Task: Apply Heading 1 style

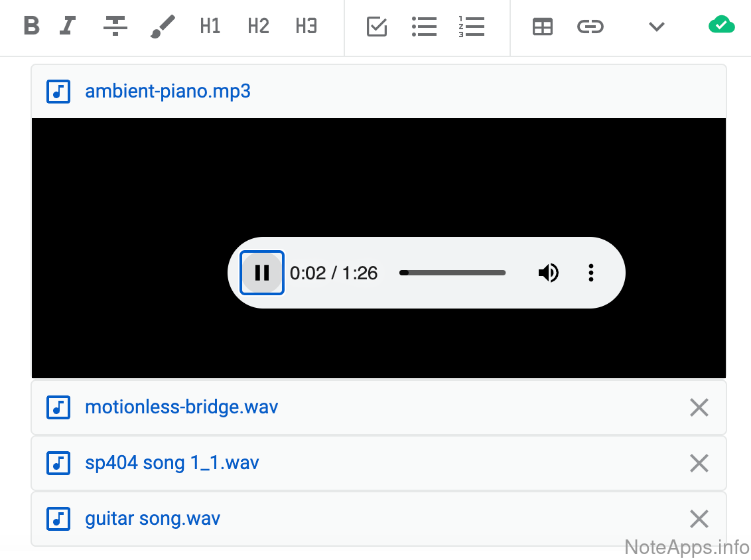Action: coord(210,27)
